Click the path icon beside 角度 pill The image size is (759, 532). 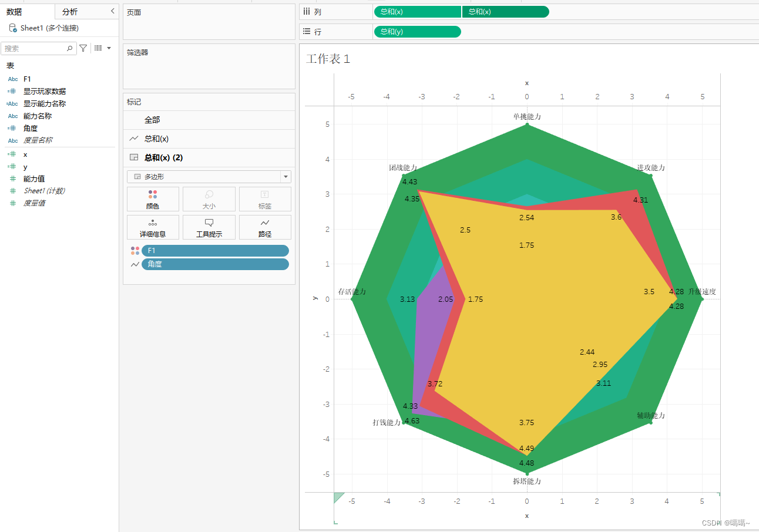[x=135, y=264]
